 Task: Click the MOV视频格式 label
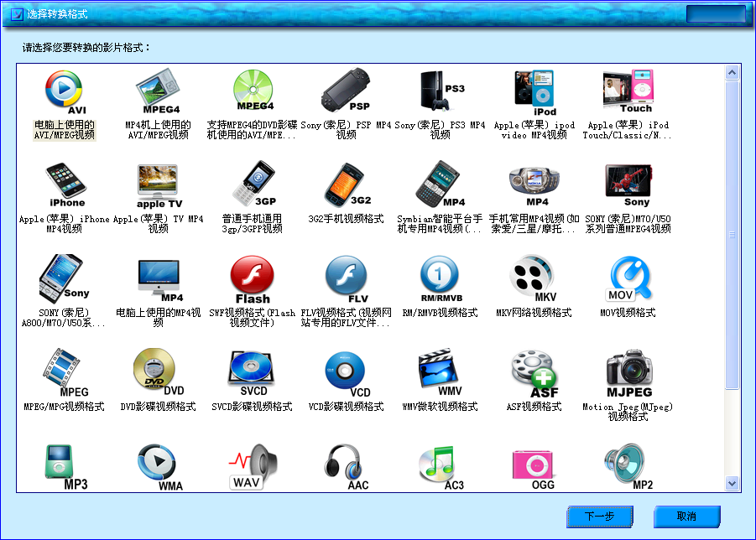pos(628,313)
